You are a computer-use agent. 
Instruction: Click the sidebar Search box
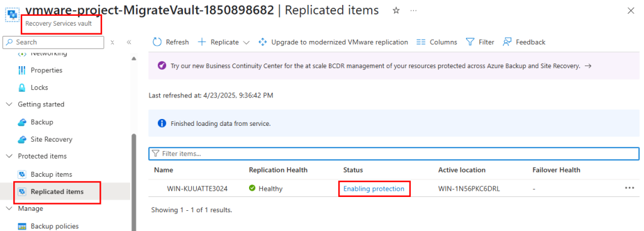53,42
